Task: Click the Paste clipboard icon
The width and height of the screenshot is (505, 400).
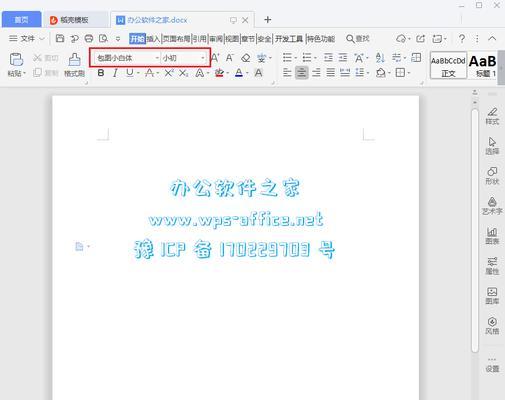Action: click(16, 60)
